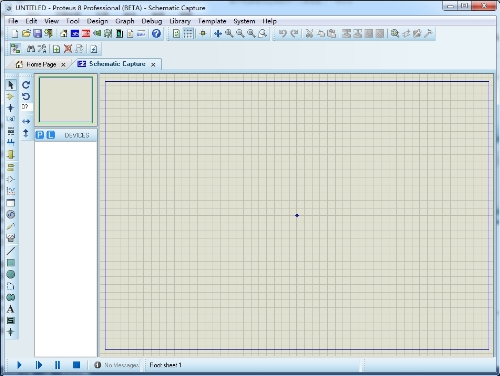The width and height of the screenshot is (500, 376).
Task: Select Virtual Instruments Mode tool
Action: [11, 238]
